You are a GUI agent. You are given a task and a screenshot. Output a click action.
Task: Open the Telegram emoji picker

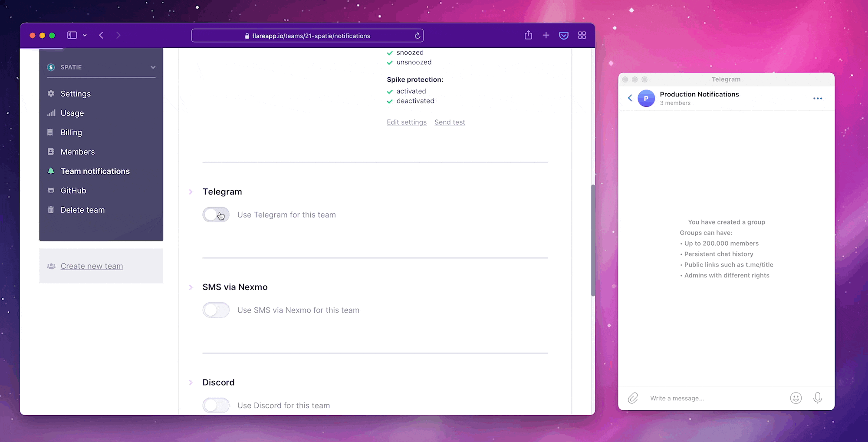796,398
